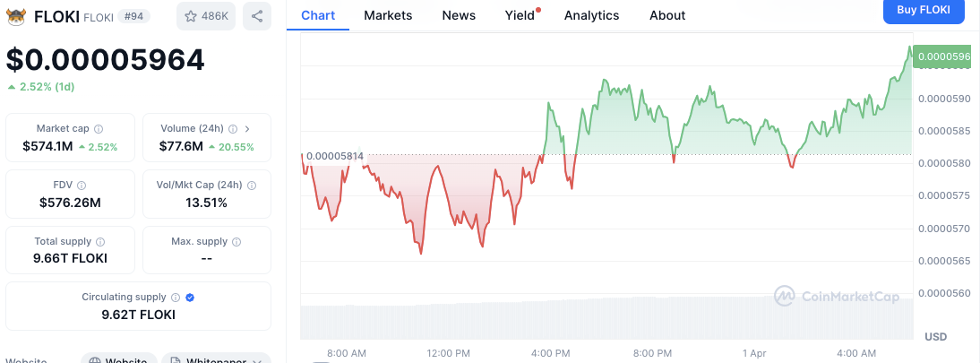Click Vol/Mkt Cap info icon
The height and width of the screenshot is (363, 980).
coord(252,186)
